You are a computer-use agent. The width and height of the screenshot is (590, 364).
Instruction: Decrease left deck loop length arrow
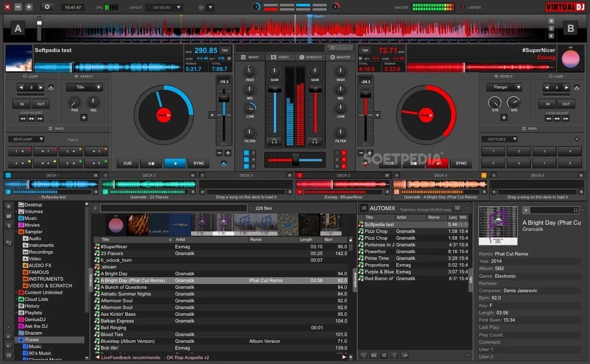coord(21,87)
